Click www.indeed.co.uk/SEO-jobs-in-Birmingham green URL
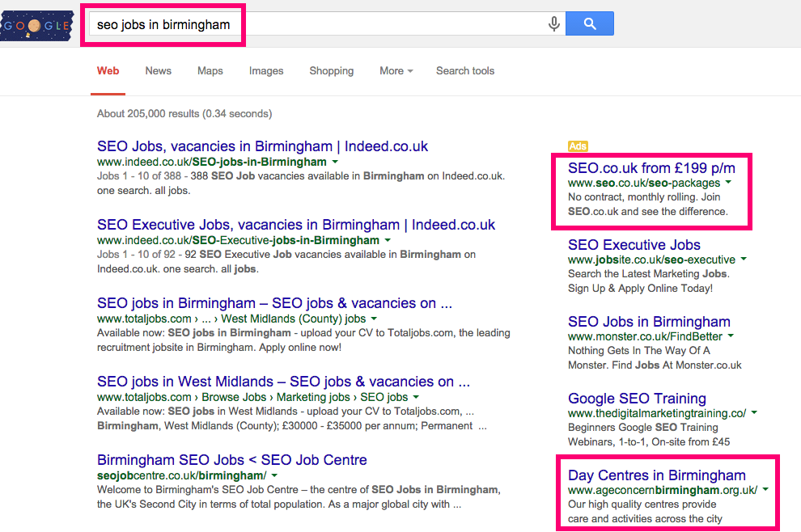 coord(211,162)
